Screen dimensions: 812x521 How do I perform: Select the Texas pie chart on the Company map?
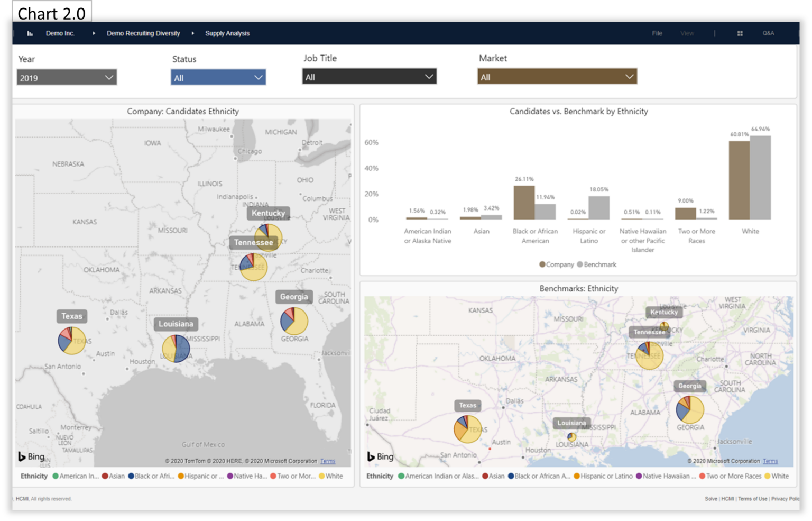[70, 340]
